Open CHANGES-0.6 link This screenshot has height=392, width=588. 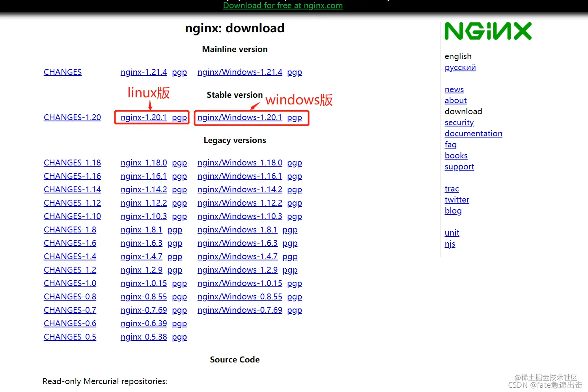(x=70, y=323)
